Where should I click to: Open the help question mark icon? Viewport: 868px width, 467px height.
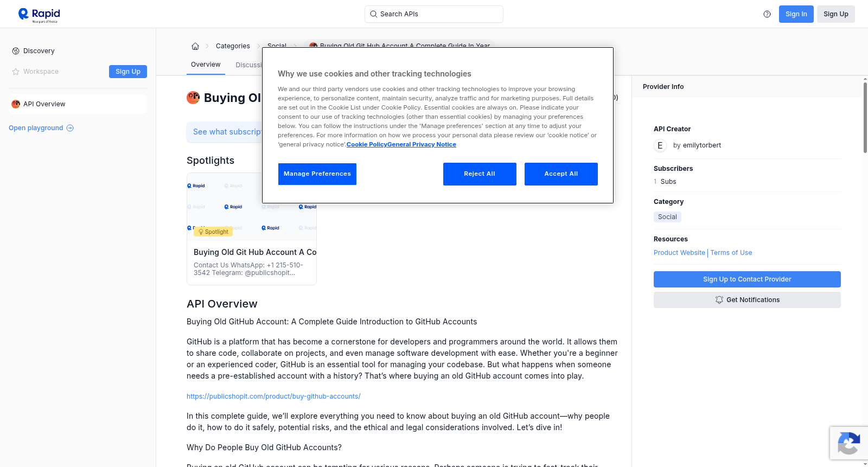[x=767, y=14]
